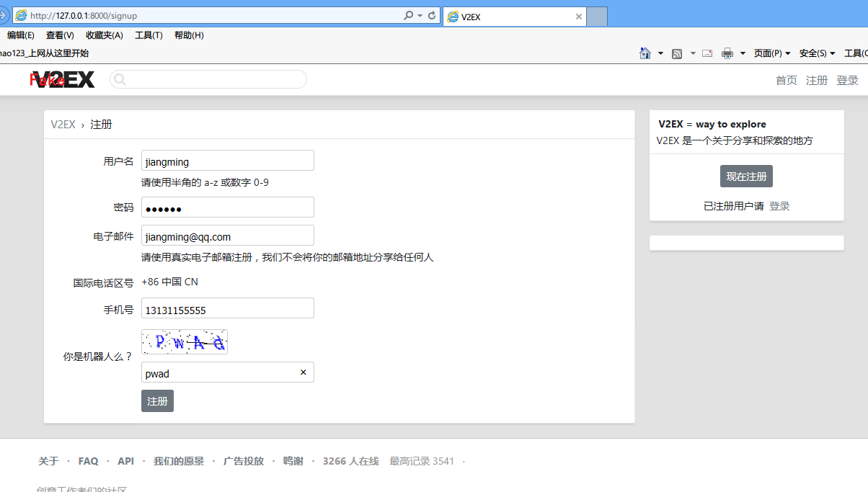The image size is (868, 492).
Task: Click the RSS feeds icon
Action: tap(677, 53)
